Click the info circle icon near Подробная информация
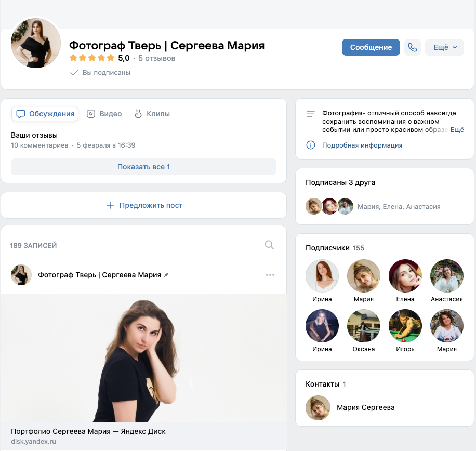This screenshot has height=451, width=476. coord(310,145)
